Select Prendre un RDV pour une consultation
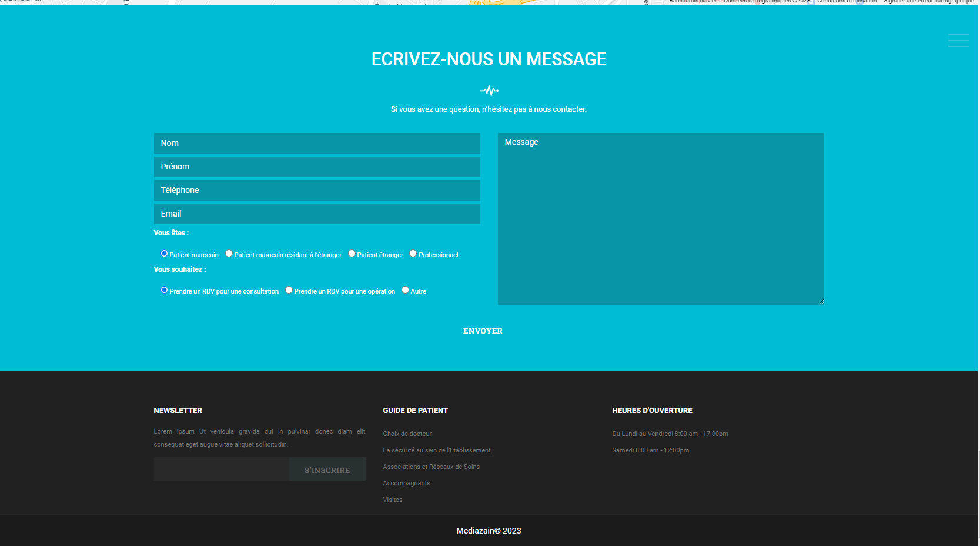This screenshot has height=546, width=980. [x=164, y=290]
